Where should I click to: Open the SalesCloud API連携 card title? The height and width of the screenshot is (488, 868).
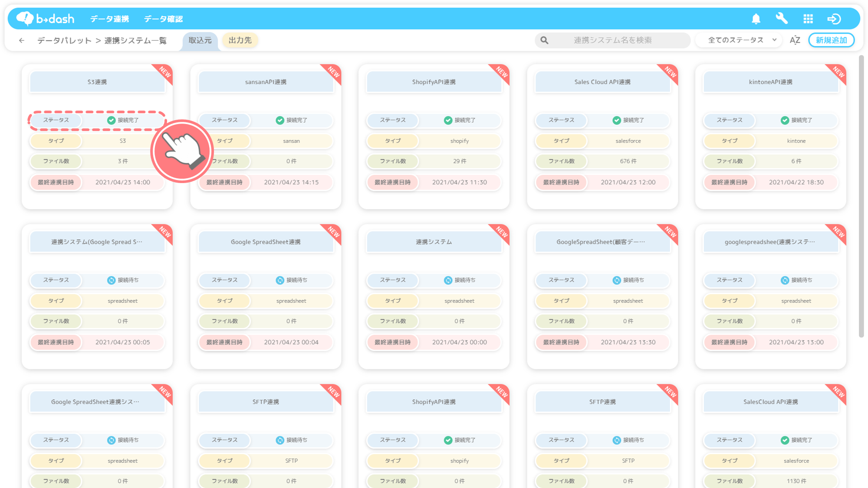771,402
